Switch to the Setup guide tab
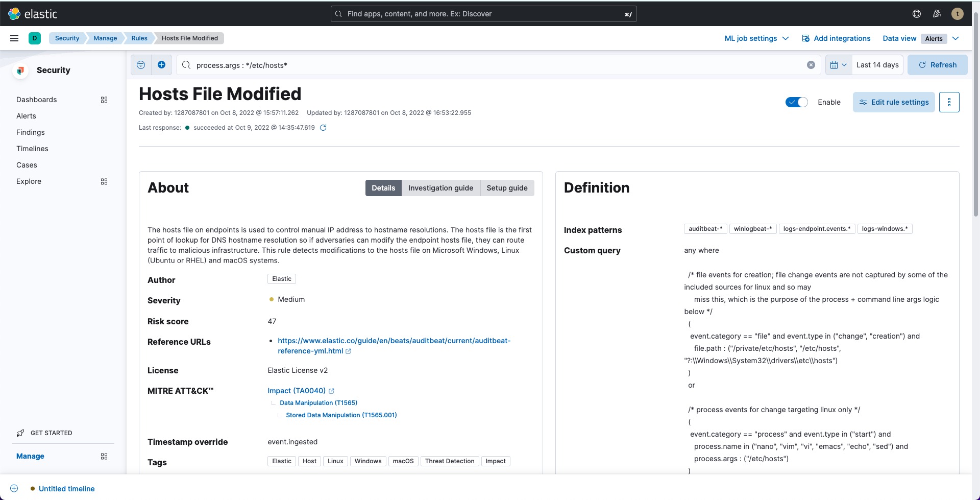Image resolution: width=980 pixels, height=500 pixels. (x=507, y=188)
